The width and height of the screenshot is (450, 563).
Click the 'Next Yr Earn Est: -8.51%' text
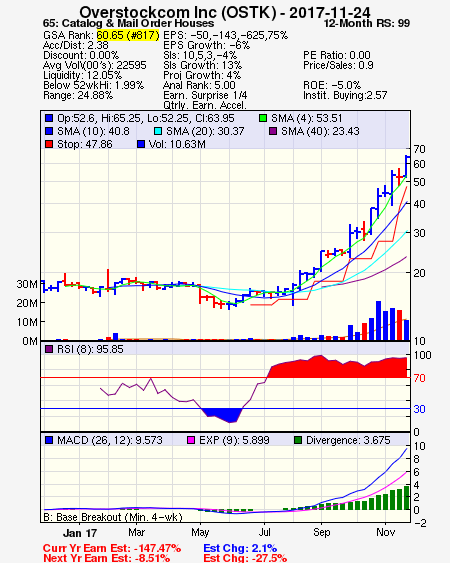click(106, 558)
